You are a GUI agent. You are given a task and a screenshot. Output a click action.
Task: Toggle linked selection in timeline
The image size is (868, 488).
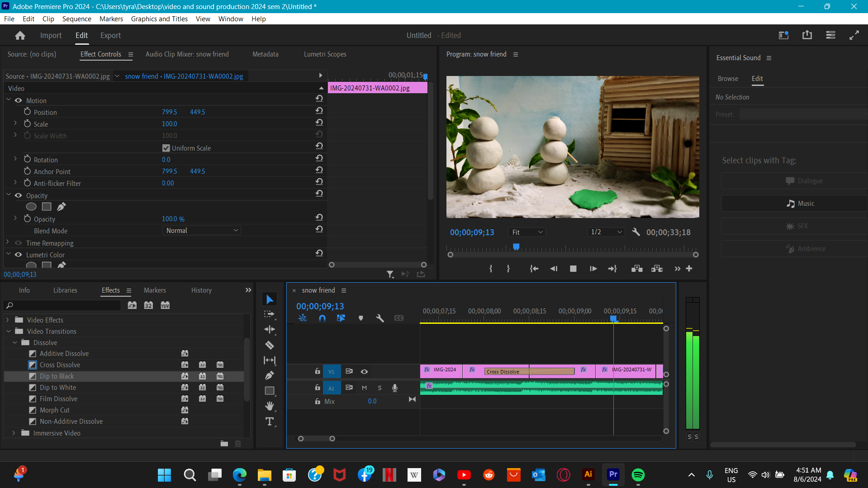[341, 318]
